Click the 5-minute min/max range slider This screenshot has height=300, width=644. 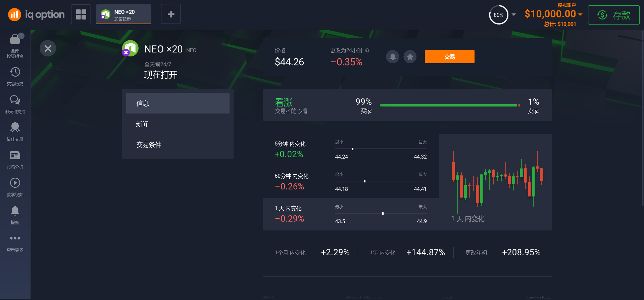click(381, 149)
